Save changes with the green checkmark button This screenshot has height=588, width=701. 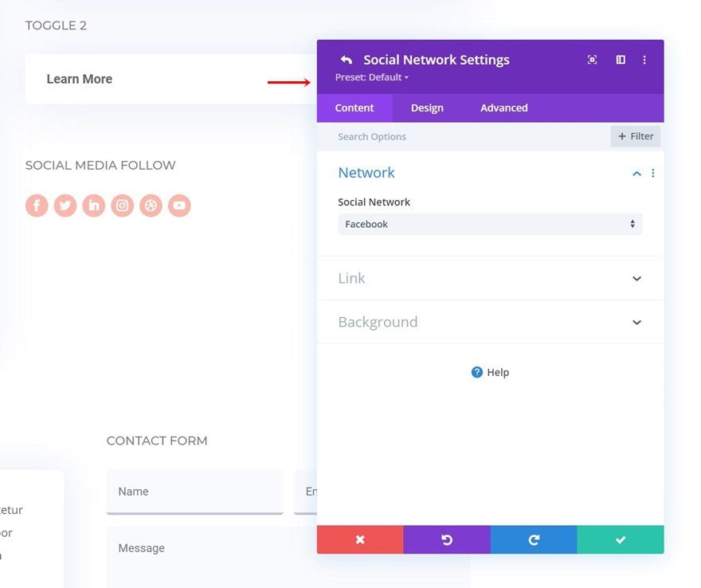click(620, 539)
